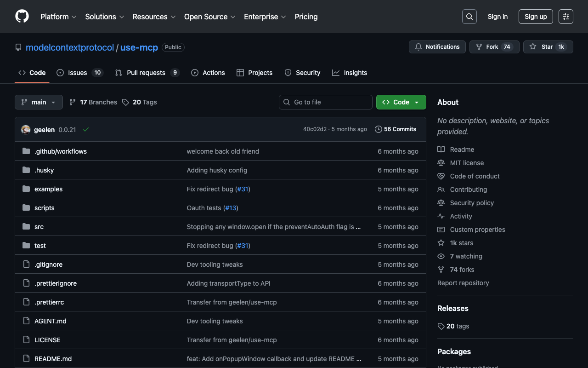Expand the green Code dropdown
Screen dimensions: 588x368
[x=401, y=102]
